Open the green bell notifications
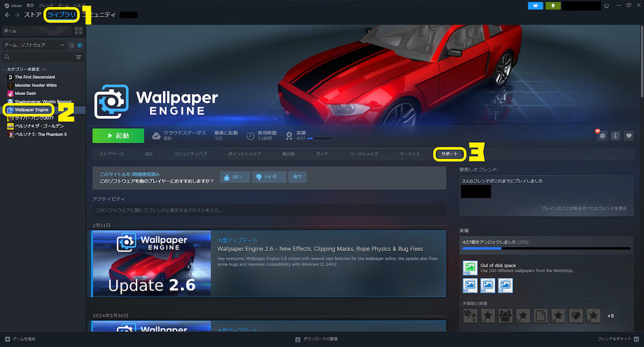The width and height of the screenshot is (644, 347). coord(553,5)
